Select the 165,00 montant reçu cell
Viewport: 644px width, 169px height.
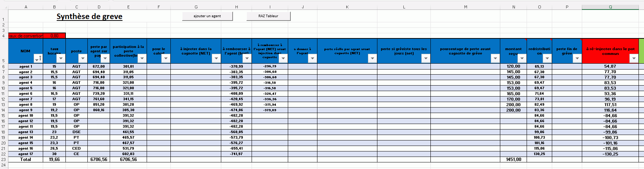(513, 94)
